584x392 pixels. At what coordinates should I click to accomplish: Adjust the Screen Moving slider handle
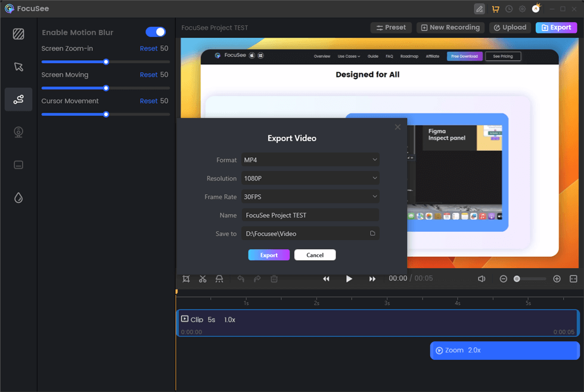pyautogui.click(x=106, y=88)
